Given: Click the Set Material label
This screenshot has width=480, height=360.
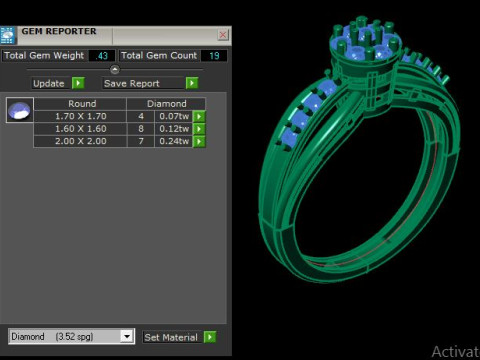Looking at the screenshot, I should [171, 337].
